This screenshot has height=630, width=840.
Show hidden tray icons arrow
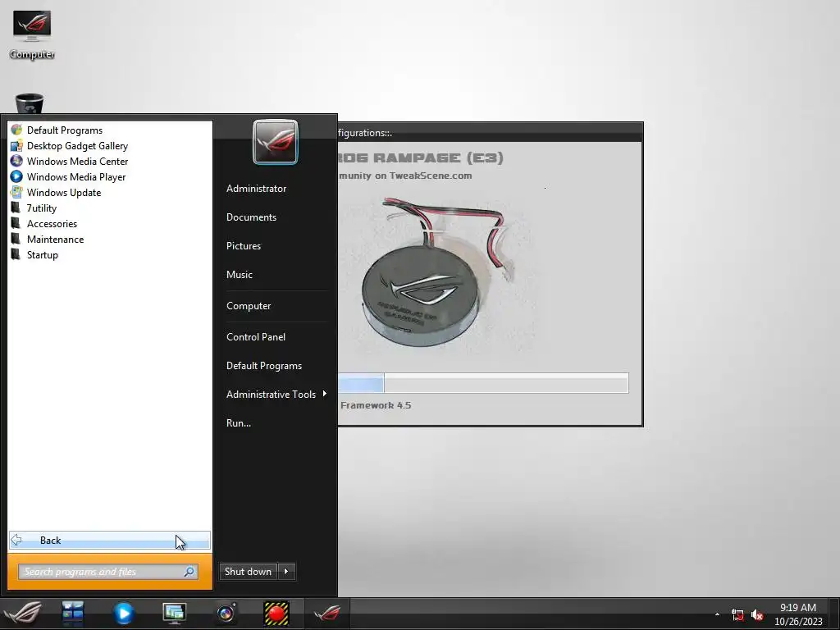click(x=717, y=614)
